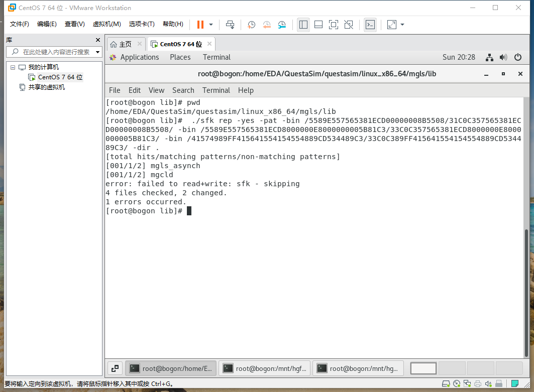
Task: Open the terminal Search menu
Action: (183, 90)
